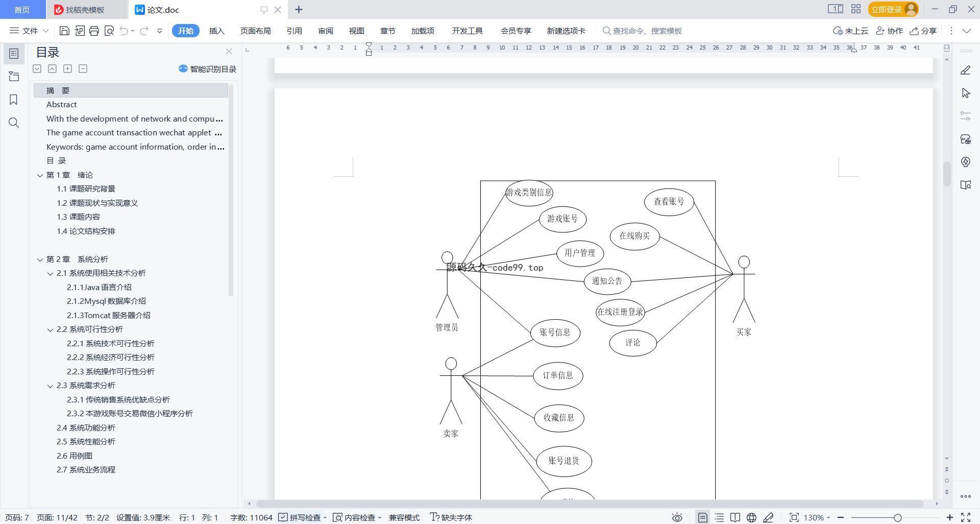Screen dimensions: 980x524
Task: Click the Save icon in toolbar
Action: tap(64, 31)
